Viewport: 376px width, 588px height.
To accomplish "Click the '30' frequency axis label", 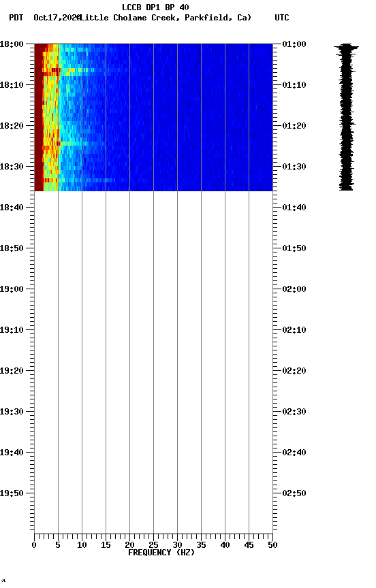I will 177,545.
